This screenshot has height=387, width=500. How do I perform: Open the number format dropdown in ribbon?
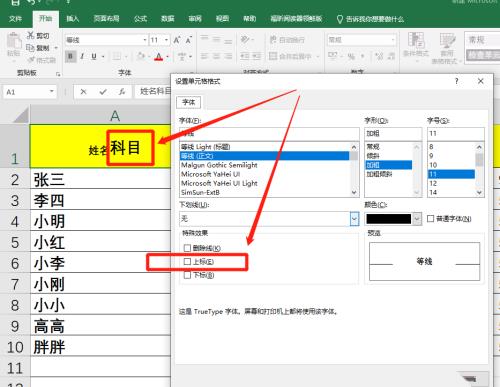[x=393, y=40]
